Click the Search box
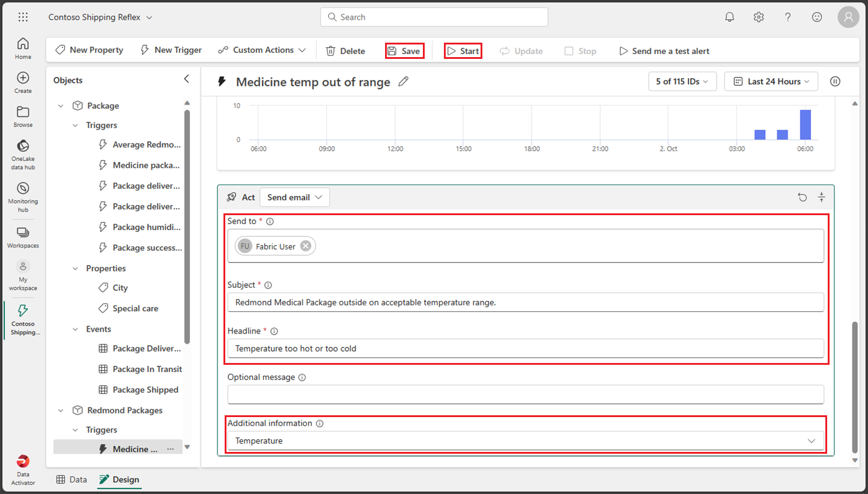This screenshot has width=868, height=494. 434,17
